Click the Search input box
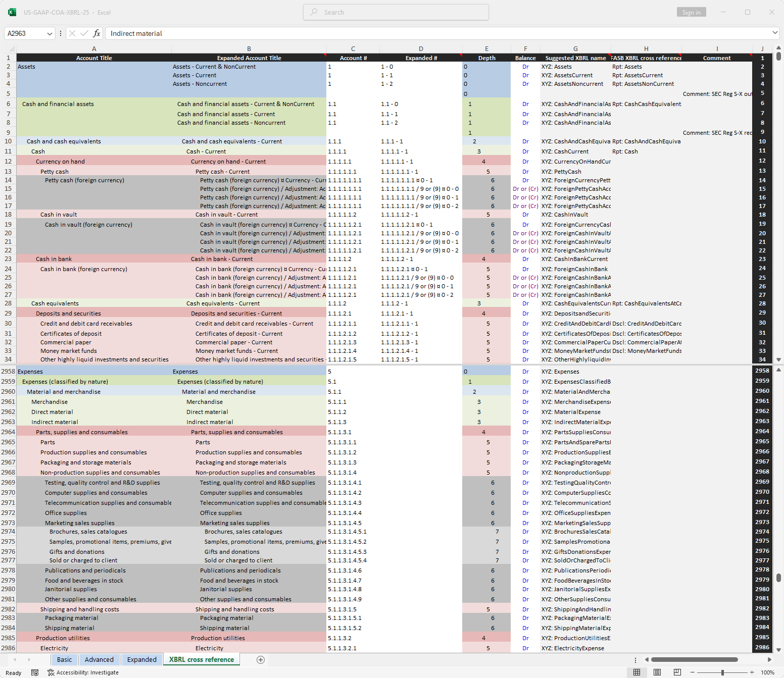784x678 pixels. pos(396,12)
